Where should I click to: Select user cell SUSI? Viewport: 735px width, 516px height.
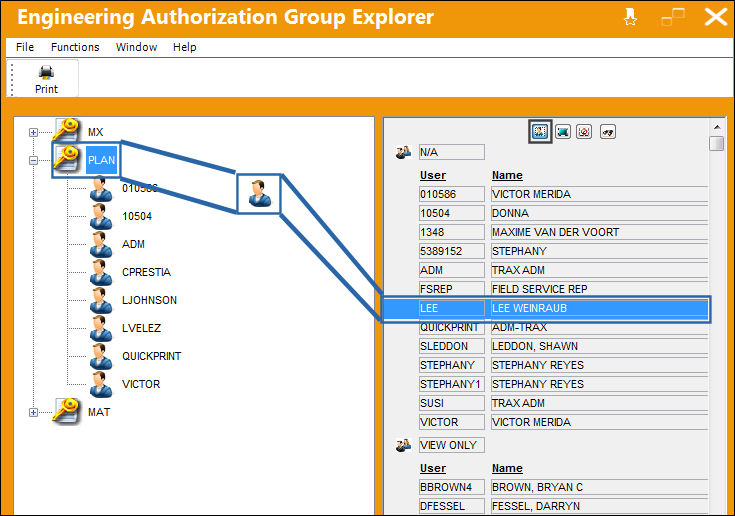pos(451,403)
